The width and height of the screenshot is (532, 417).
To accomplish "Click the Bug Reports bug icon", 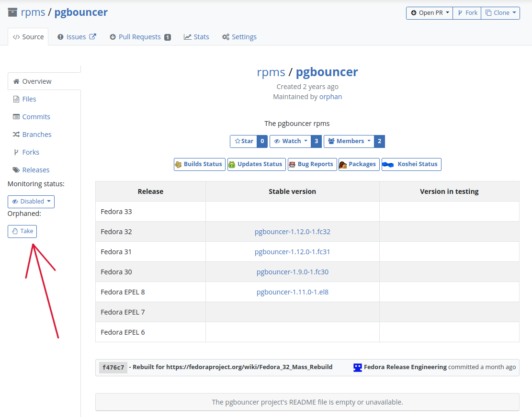I will pos(292,165).
